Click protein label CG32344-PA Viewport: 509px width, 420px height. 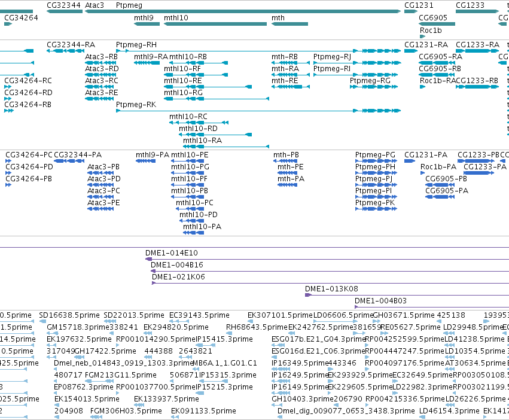click(x=78, y=155)
